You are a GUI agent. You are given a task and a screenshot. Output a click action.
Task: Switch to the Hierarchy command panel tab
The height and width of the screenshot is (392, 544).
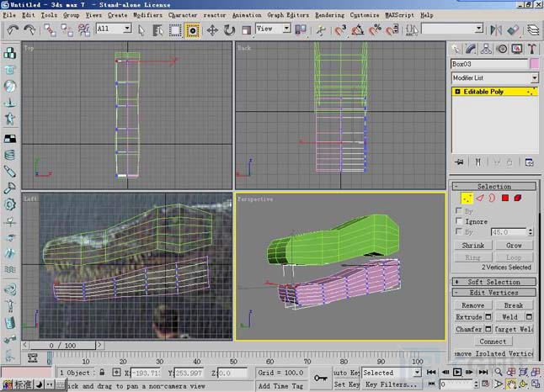486,50
